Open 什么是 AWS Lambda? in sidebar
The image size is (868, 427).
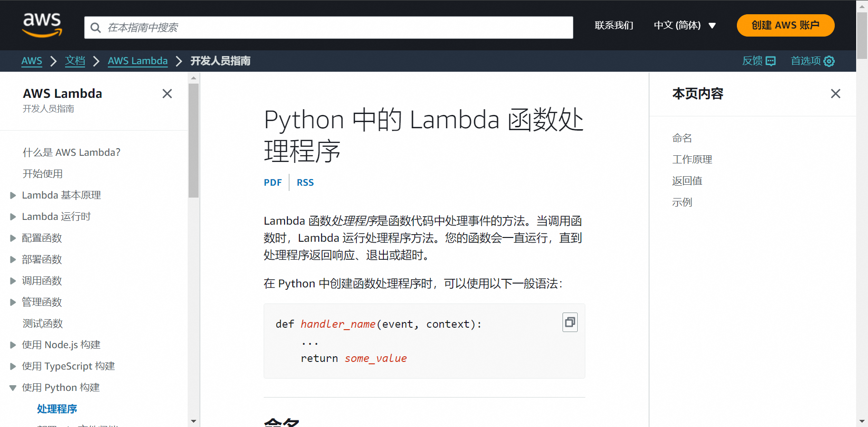pos(72,152)
